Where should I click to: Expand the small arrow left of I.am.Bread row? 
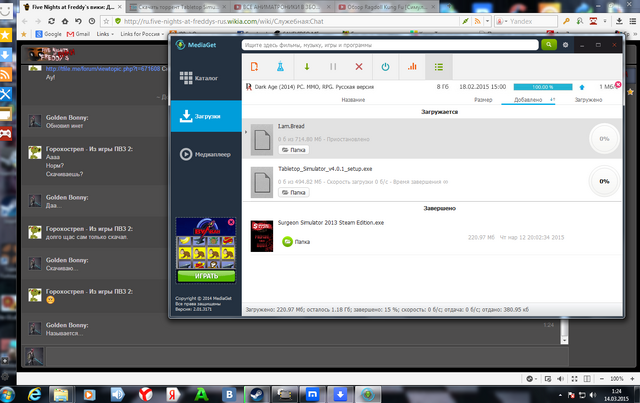(x=246, y=132)
